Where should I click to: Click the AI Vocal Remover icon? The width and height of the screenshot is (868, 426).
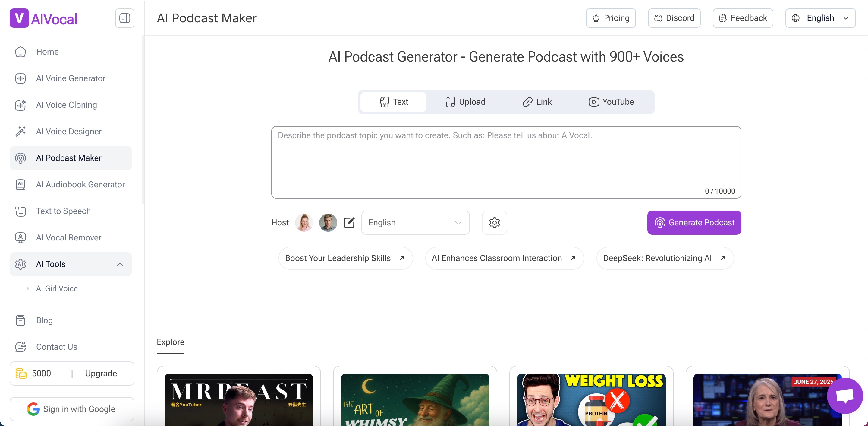coord(20,238)
